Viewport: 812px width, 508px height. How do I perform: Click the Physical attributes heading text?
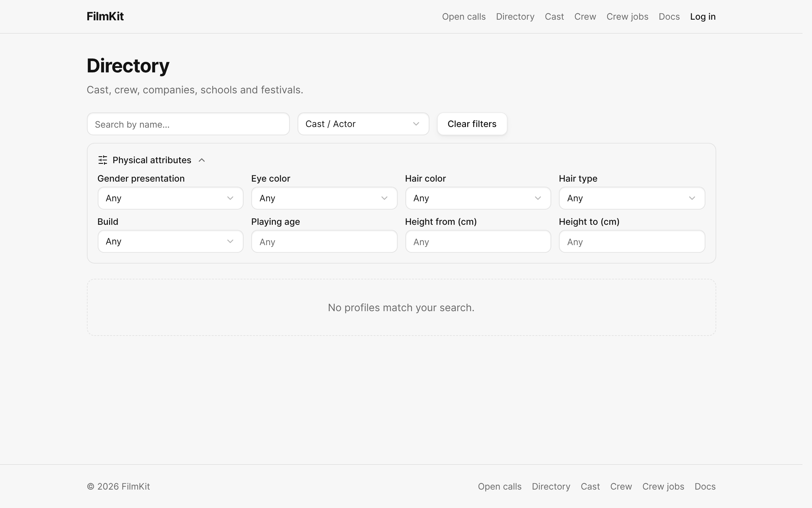click(152, 160)
